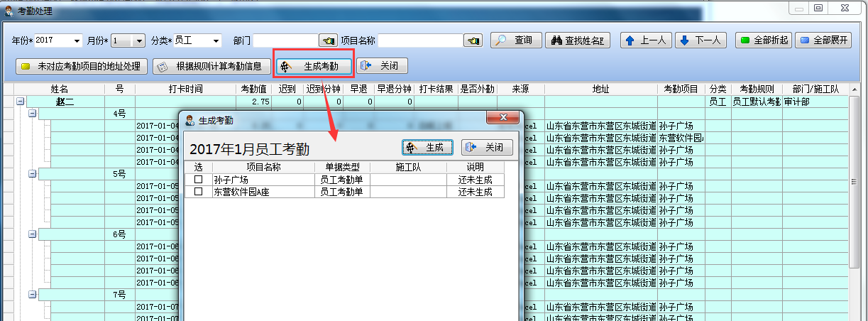This screenshot has width=868, height=321.
Task: Focus the 部门 input field
Action: point(285,40)
